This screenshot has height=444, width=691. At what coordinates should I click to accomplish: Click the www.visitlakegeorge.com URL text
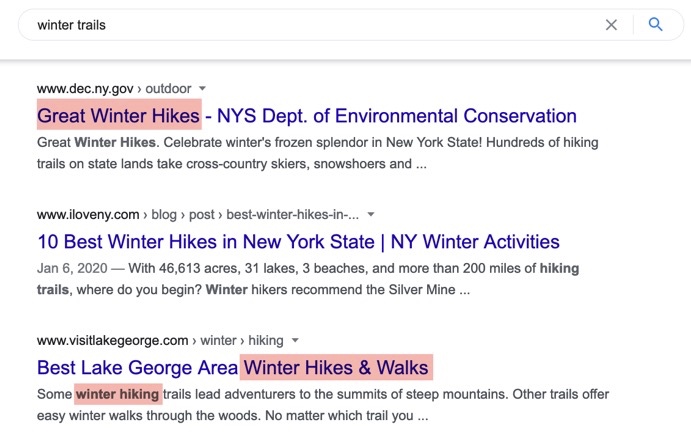(112, 340)
